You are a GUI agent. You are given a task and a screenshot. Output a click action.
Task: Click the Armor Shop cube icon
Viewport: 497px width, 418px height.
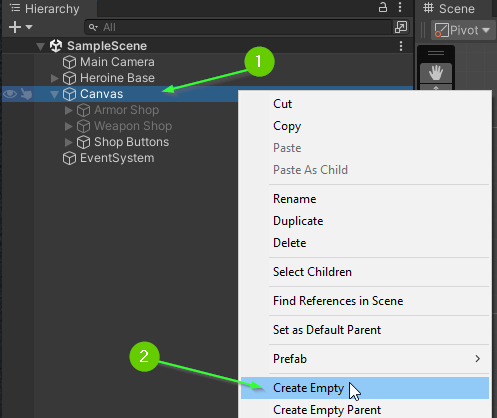point(83,110)
